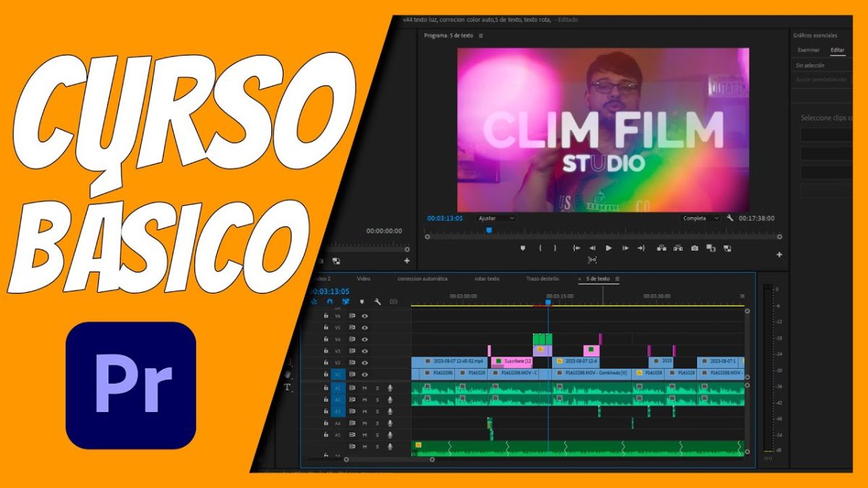
Task: Solo audio track A2
Action: coord(377,400)
